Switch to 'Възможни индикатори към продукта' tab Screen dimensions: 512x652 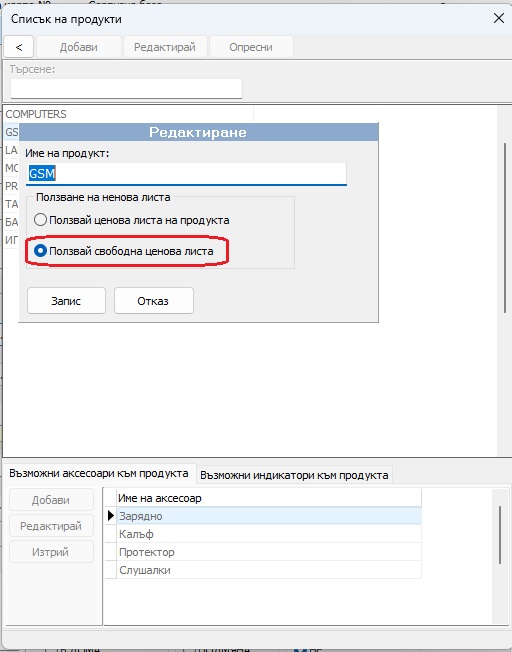pos(294,475)
